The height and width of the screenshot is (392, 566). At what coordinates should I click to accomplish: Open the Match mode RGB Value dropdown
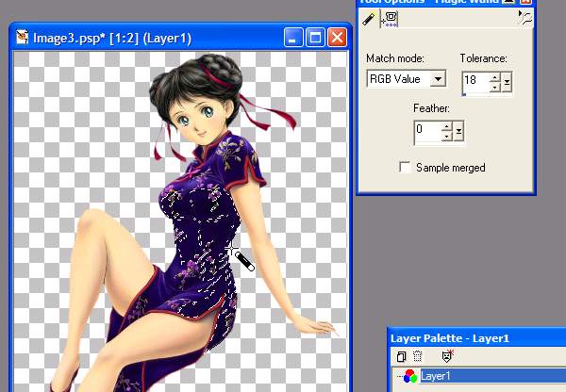(x=439, y=79)
